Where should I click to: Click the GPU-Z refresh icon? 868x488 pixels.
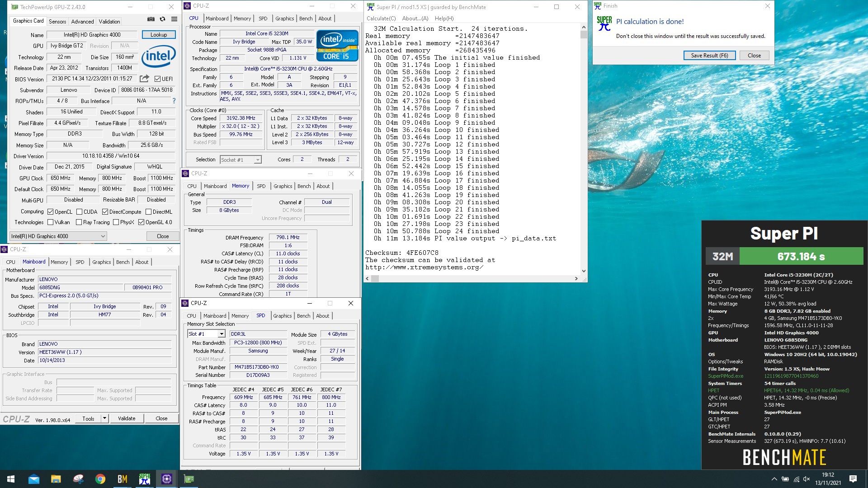pyautogui.click(x=162, y=19)
